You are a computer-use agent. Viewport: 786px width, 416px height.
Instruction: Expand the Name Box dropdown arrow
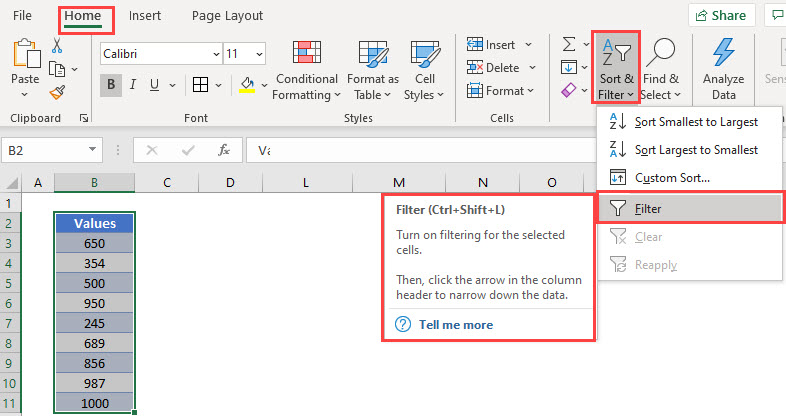(x=92, y=149)
